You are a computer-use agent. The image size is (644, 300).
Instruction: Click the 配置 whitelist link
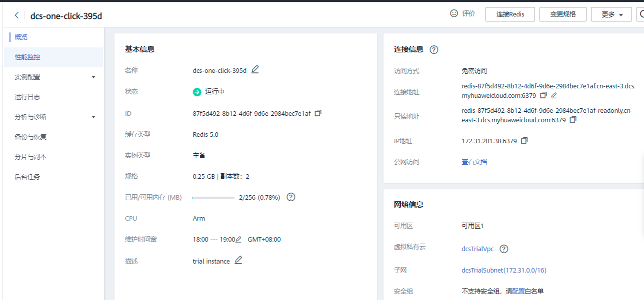coord(518,291)
